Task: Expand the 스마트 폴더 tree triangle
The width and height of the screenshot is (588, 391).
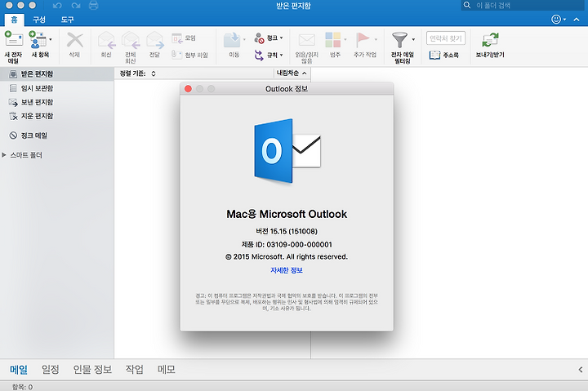Action: pos(4,155)
